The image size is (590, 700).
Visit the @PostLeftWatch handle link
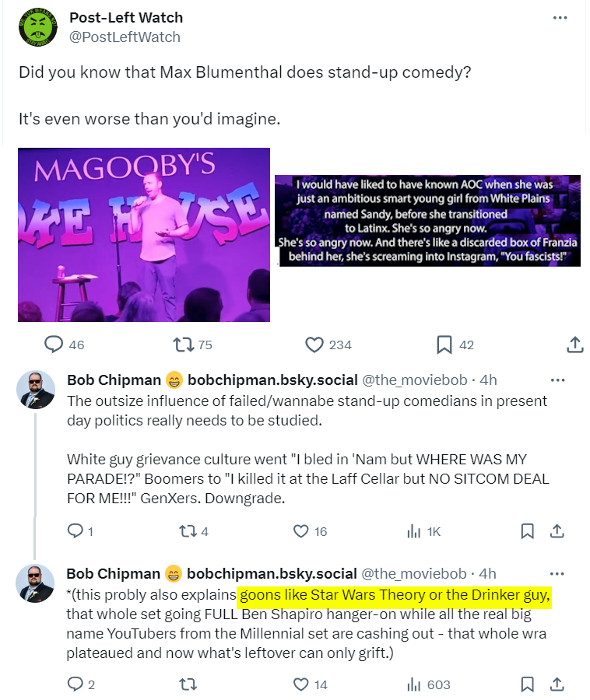click(x=125, y=37)
